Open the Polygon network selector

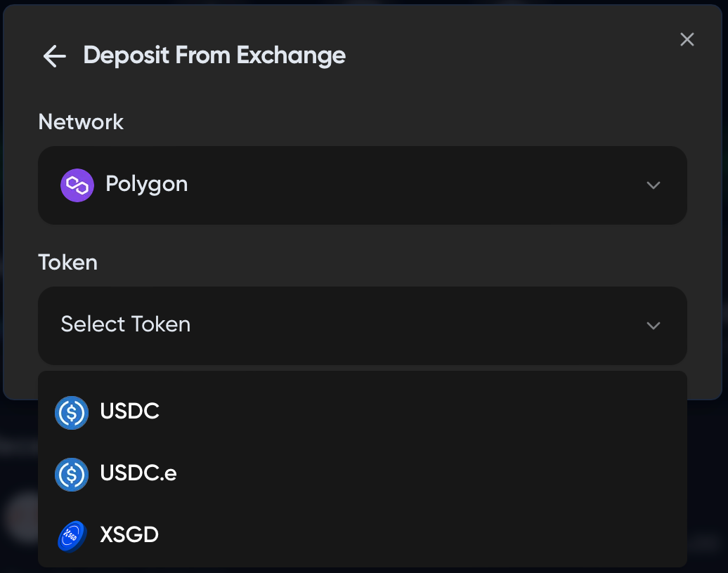coord(362,185)
